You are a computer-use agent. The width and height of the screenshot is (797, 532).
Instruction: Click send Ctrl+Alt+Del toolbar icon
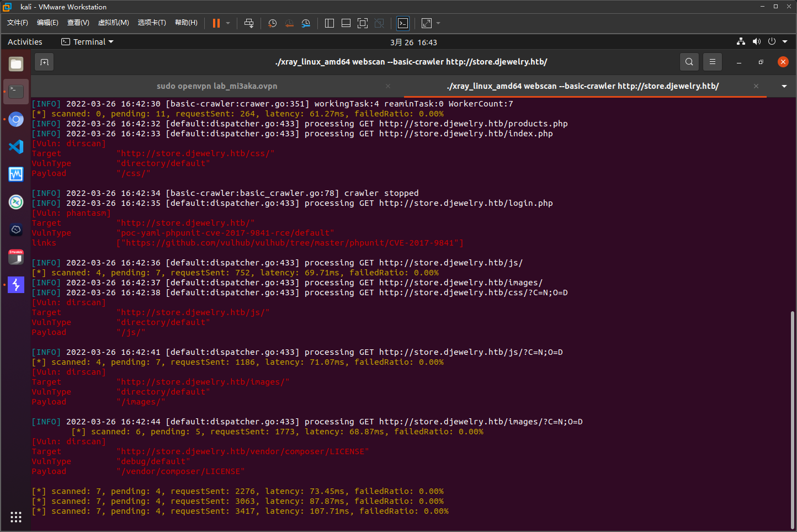[249, 23]
